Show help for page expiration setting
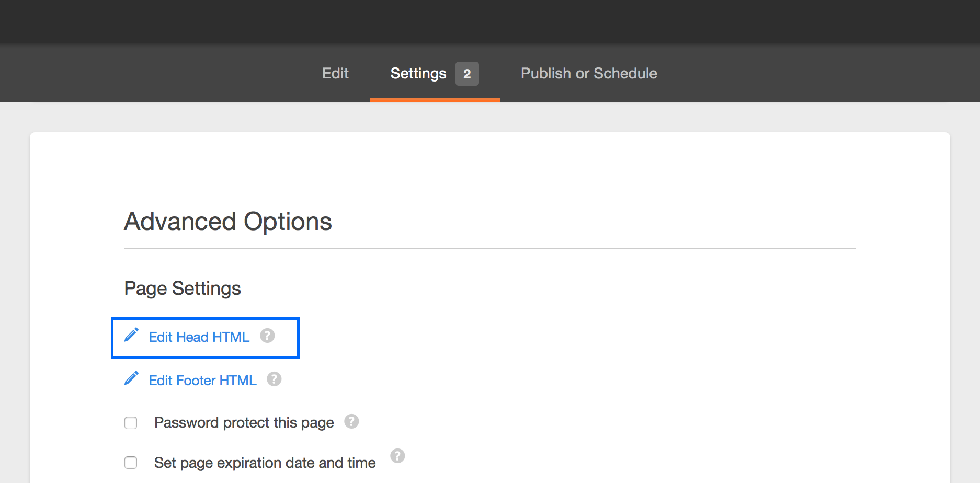Viewport: 980px width, 483px height. coord(397,456)
